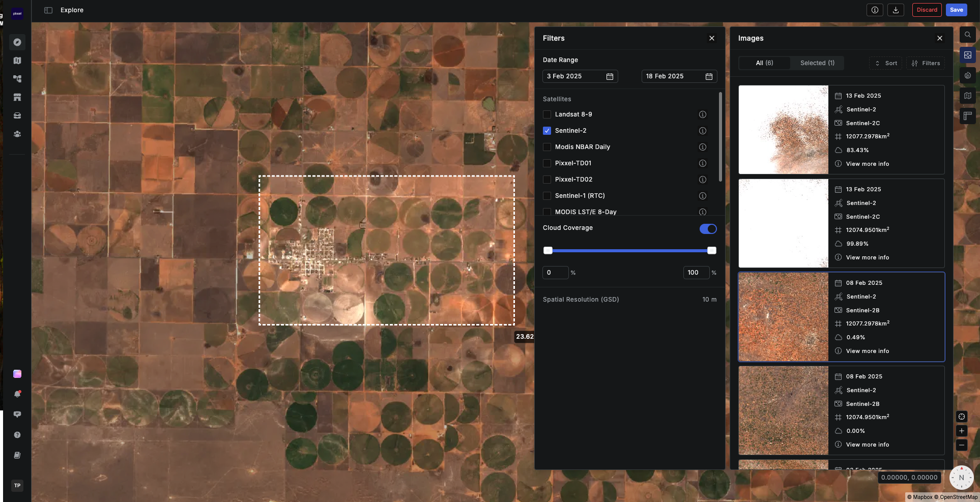Open the documentation book icon
The image size is (980, 502).
click(x=17, y=455)
